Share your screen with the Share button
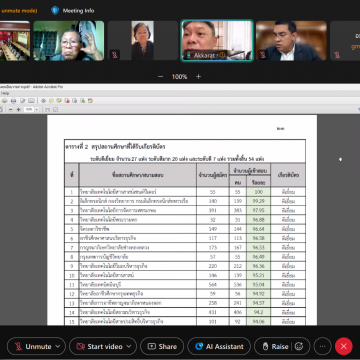This screenshot has width=360, height=360. click(x=162, y=346)
